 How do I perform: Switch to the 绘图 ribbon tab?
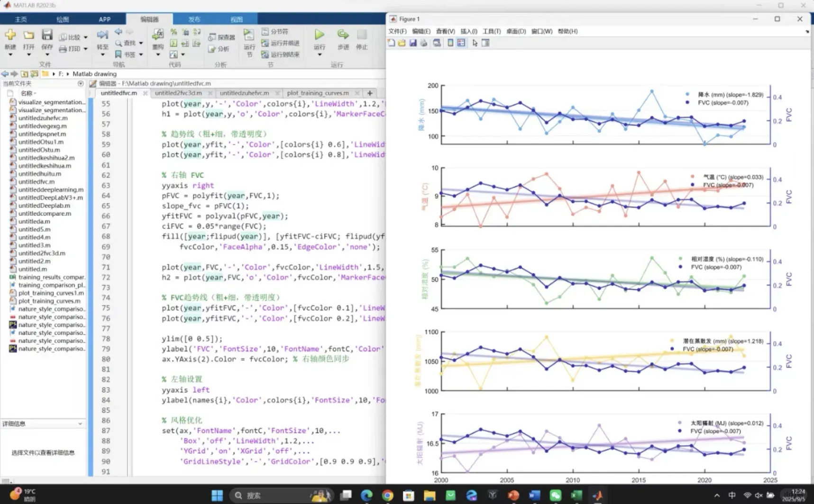pyautogui.click(x=63, y=19)
